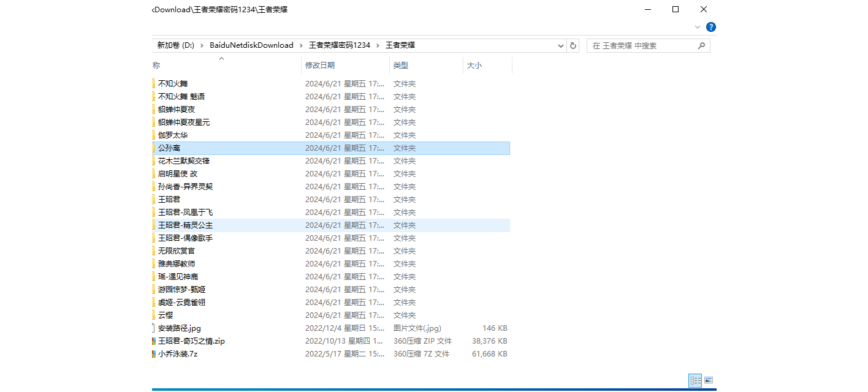Select the 无限欣赏官 folder
The height and width of the screenshot is (392, 868).
click(x=177, y=251)
